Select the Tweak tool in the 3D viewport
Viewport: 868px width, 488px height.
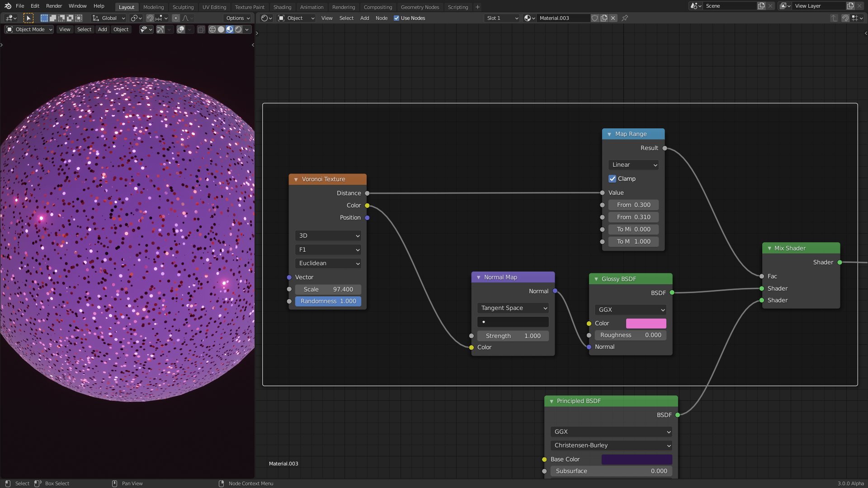pos(28,18)
